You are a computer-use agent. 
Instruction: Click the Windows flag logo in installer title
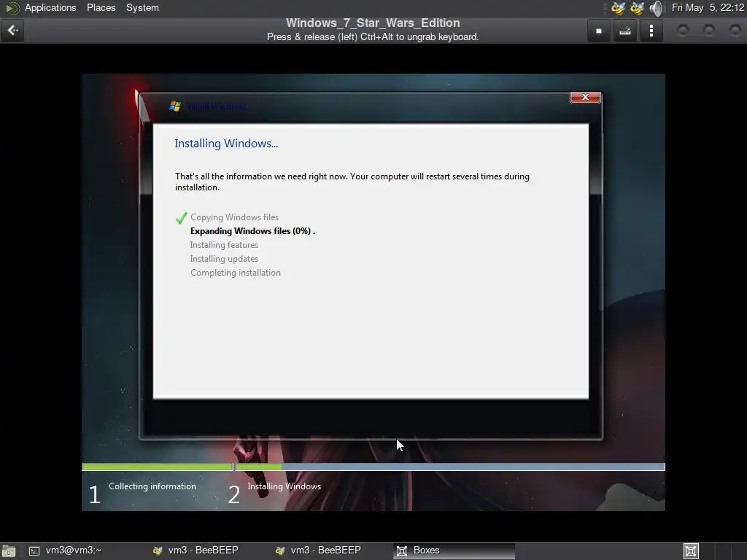click(175, 106)
